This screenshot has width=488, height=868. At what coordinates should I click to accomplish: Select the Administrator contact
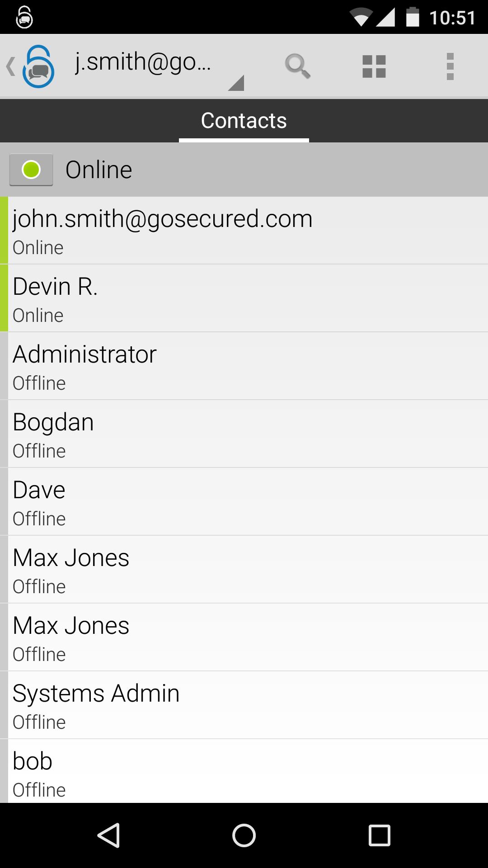pyautogui.click(x=244, y=366)
